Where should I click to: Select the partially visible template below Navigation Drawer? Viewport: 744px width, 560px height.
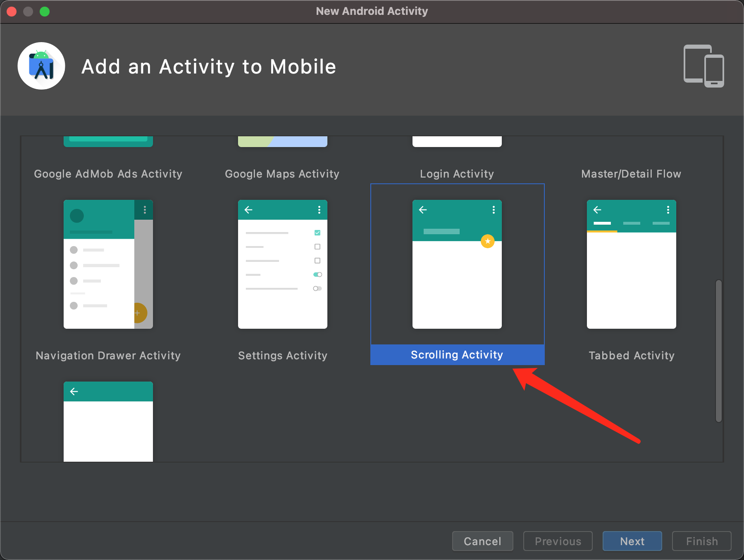108,421
